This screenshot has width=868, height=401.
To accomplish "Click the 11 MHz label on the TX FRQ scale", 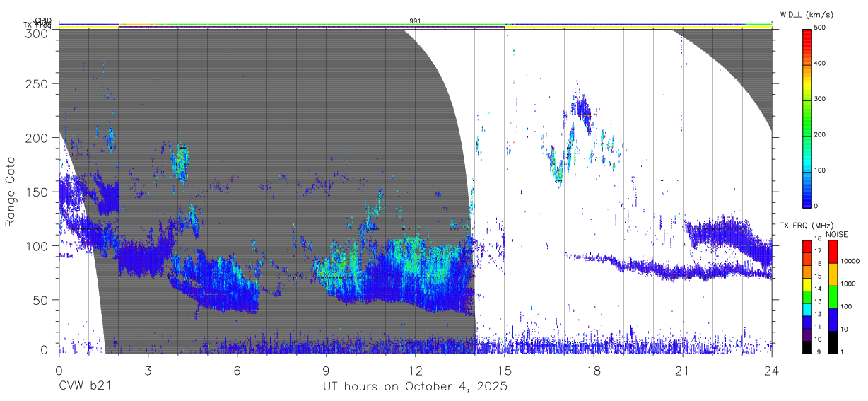I will pos(819,327).
